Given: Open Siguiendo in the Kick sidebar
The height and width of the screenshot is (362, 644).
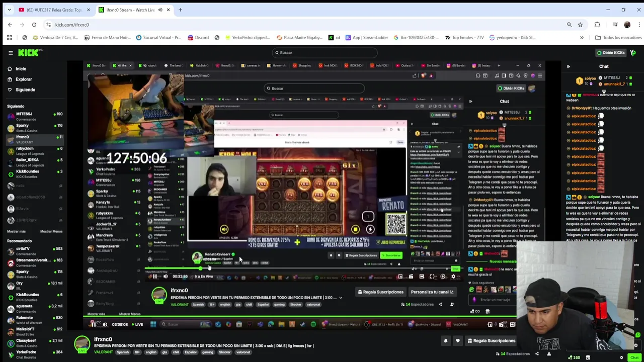Looking at the screenshot, I should 25,90.
